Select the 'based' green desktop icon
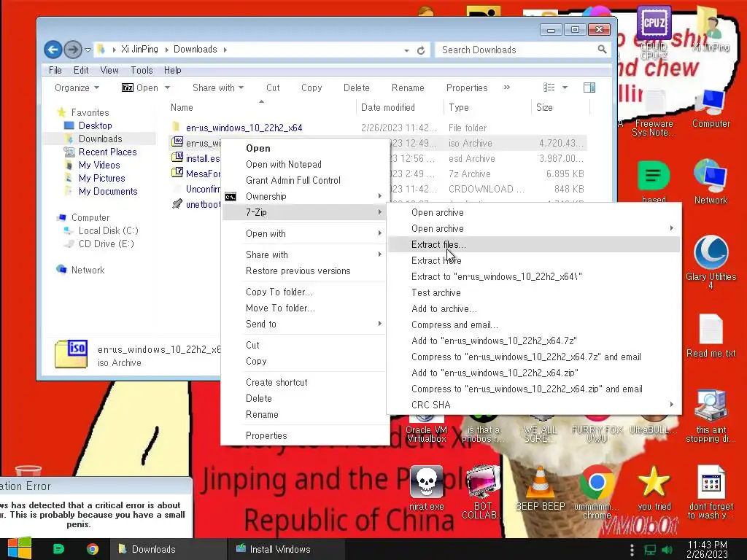 coord(654,182)
